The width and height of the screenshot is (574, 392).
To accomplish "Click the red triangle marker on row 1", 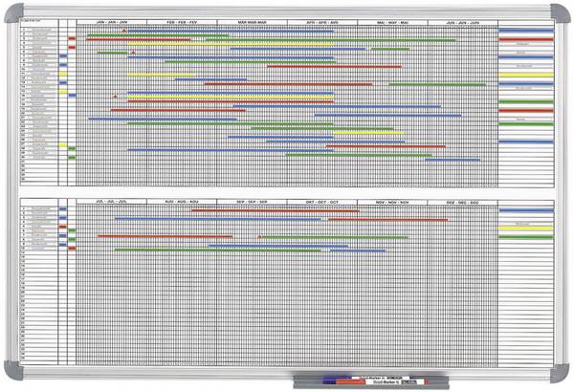I will pos(124,32).
